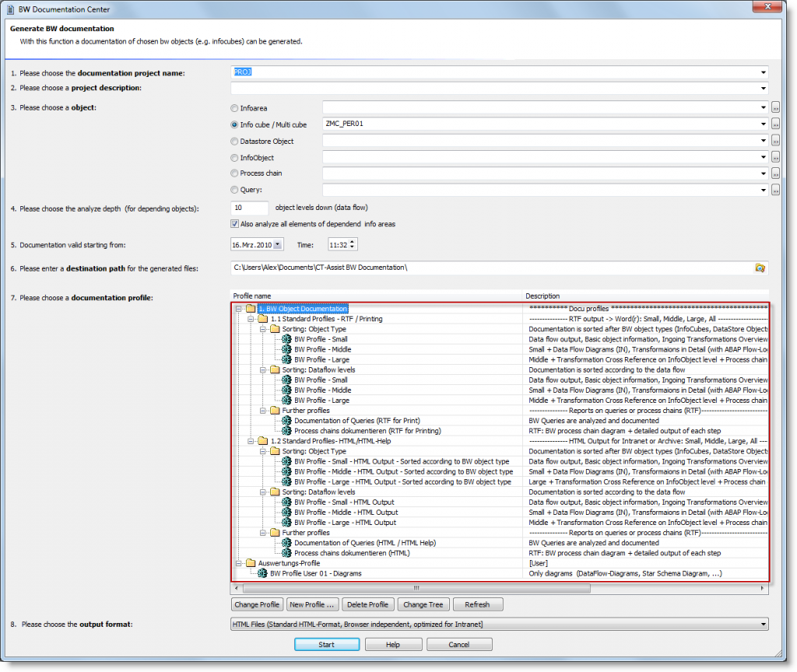797x672 pixels.
Task: Open the folder browser for destination path
Action: coord(760,267)
